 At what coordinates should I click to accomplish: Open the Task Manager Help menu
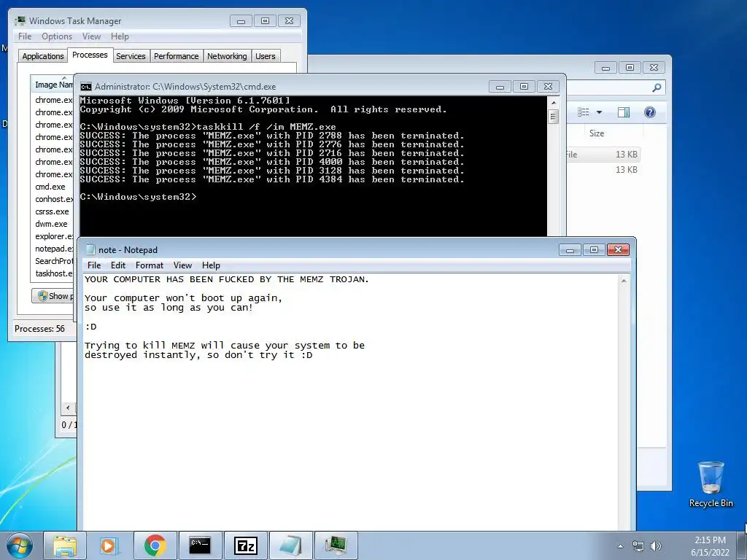click(x=120, y=36)
